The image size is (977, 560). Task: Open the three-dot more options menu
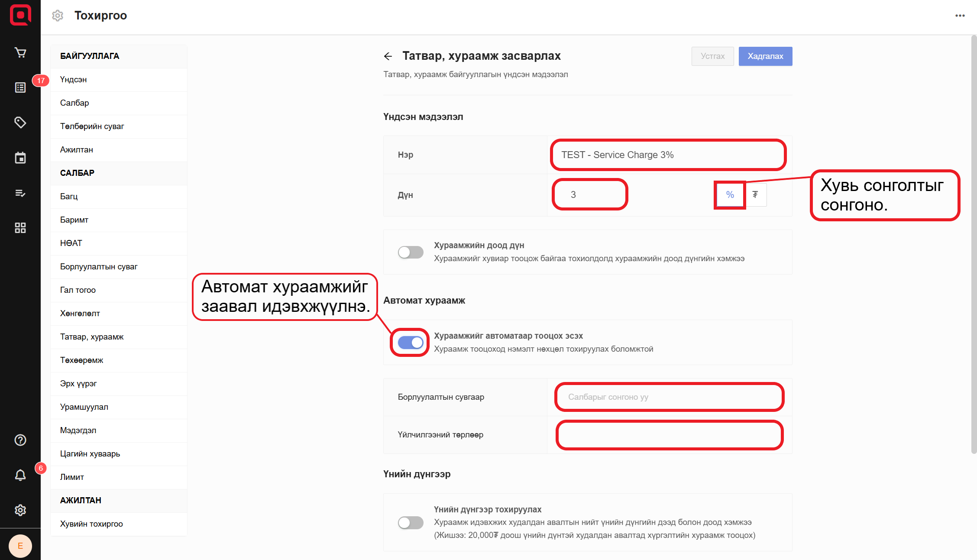(x=960, y=16)
